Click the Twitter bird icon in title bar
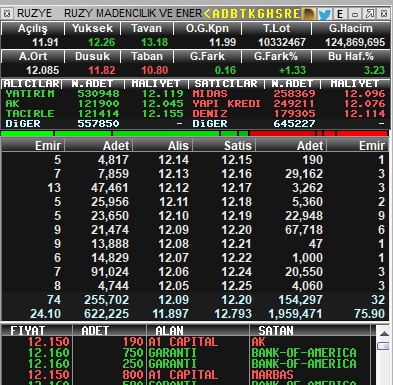The height and width of the screenshot is (385, 393). [324, 14]
